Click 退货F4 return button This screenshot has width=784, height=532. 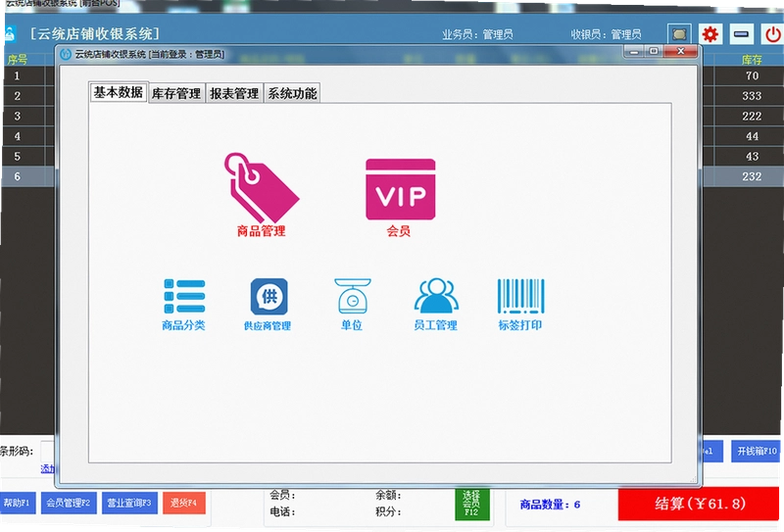pos(184,503)
